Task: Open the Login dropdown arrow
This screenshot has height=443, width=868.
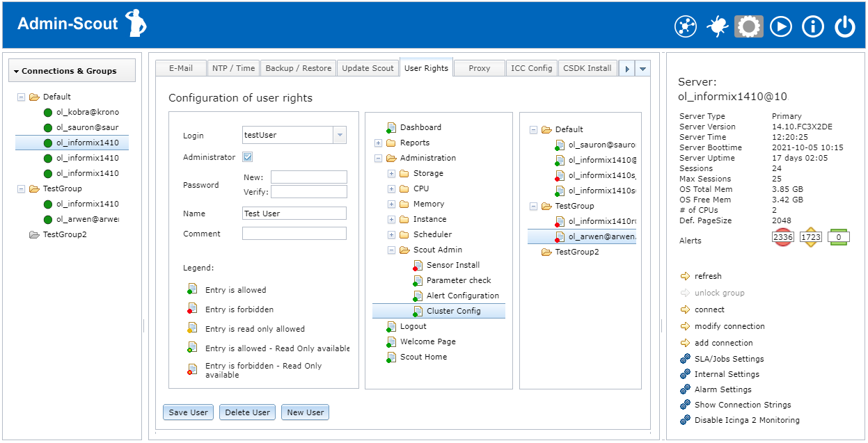Action: pyautogui.click(x=340, y=135)
